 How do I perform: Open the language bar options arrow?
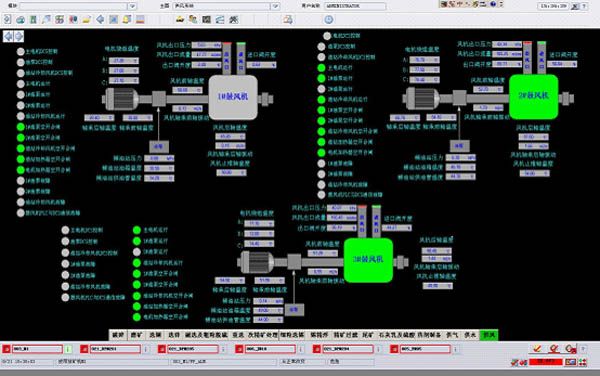click(501, 4)
